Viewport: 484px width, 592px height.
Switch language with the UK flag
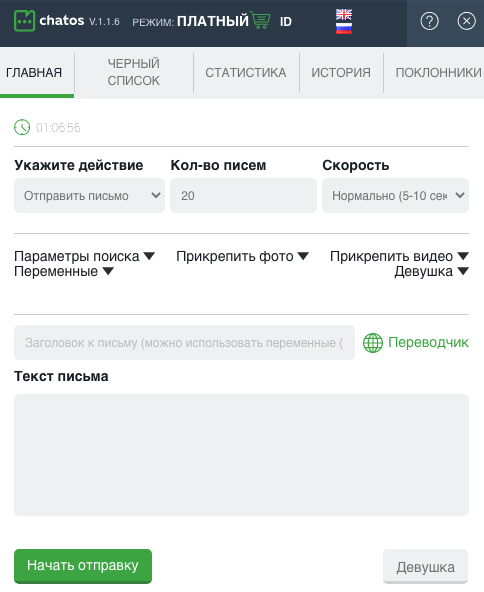[344, 15]
